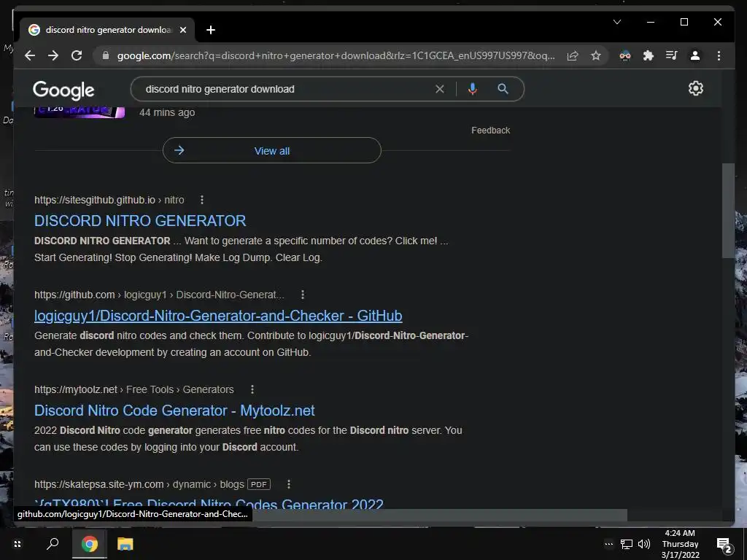
Task: Click sitesgithub.github.io URL breadcrumb
Action: tap(109, 200)
